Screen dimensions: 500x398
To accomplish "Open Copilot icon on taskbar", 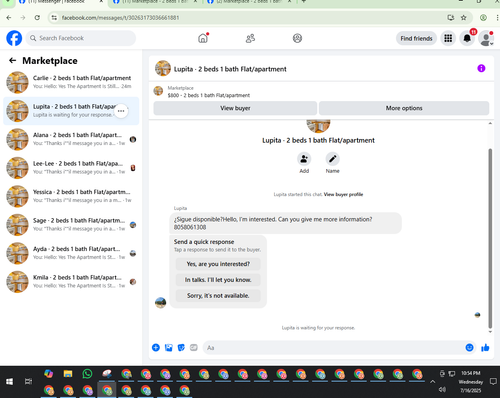I will coord(49,374).
